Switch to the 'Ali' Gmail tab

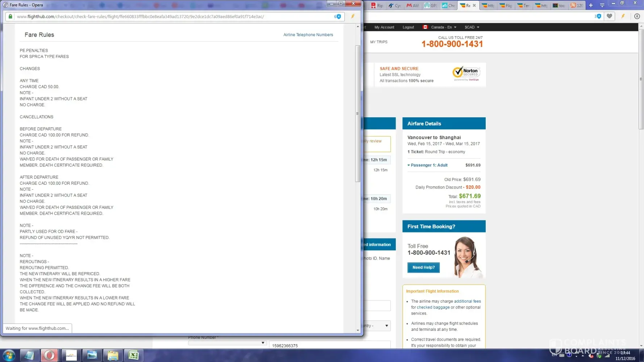(x=413, y=5)
